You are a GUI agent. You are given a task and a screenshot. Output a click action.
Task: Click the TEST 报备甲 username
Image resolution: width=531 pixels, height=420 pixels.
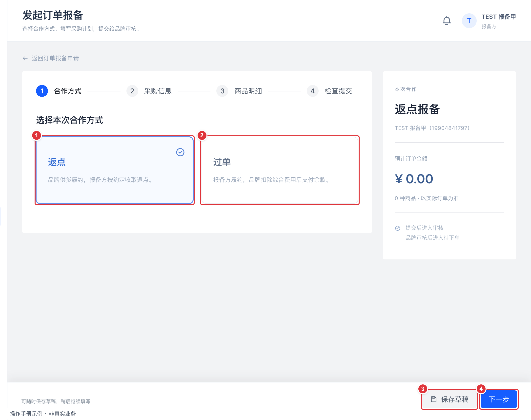[x=499, y=17]
